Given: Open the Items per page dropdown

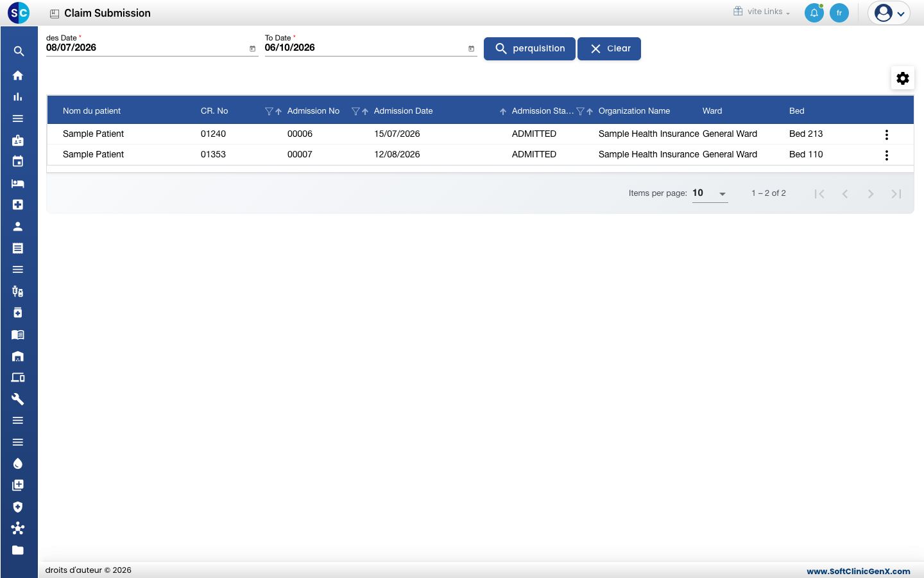Looking at the screenshot, I should point(710,193).
